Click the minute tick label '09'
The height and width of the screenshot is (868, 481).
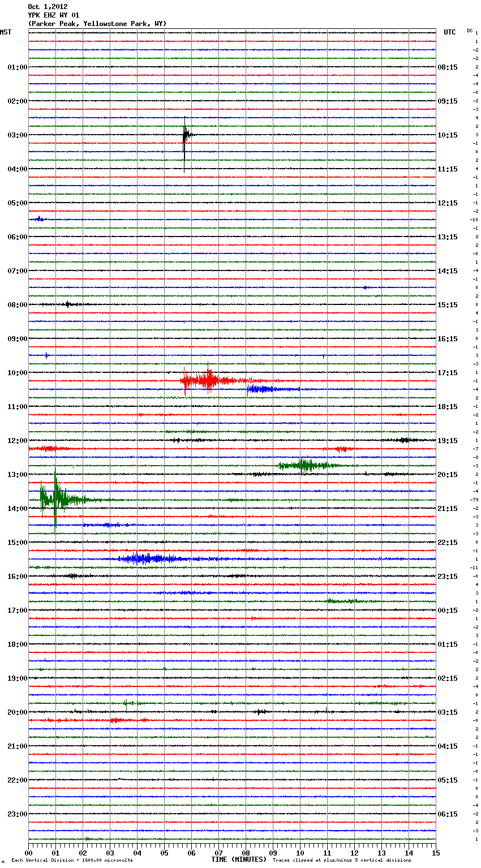pyautogui.click(x=273, y=853)
